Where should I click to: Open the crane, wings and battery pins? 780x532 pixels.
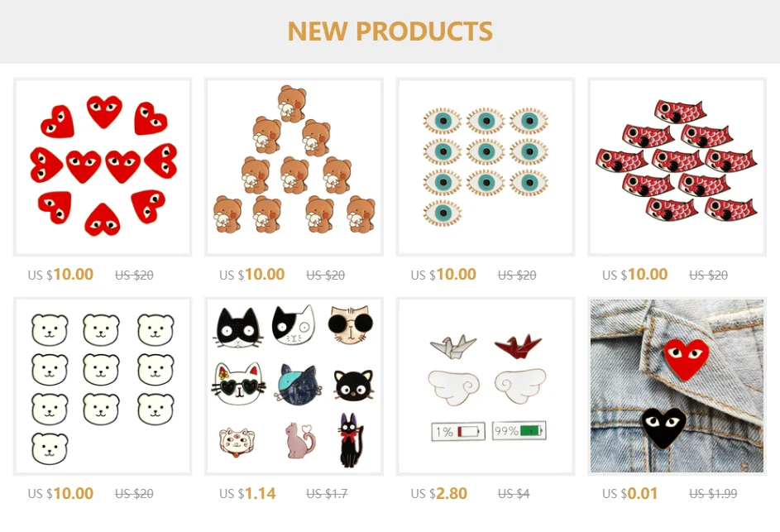coord(486,386)
